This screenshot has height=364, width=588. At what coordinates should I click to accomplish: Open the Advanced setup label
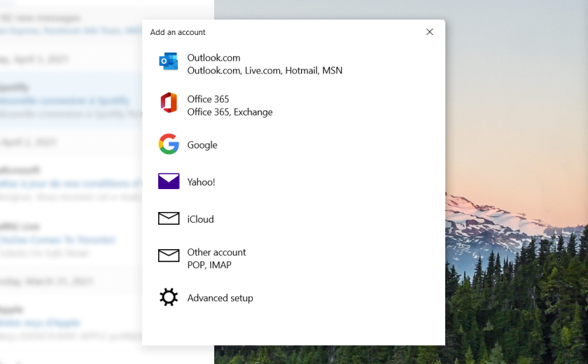click(x=220, y=298)
